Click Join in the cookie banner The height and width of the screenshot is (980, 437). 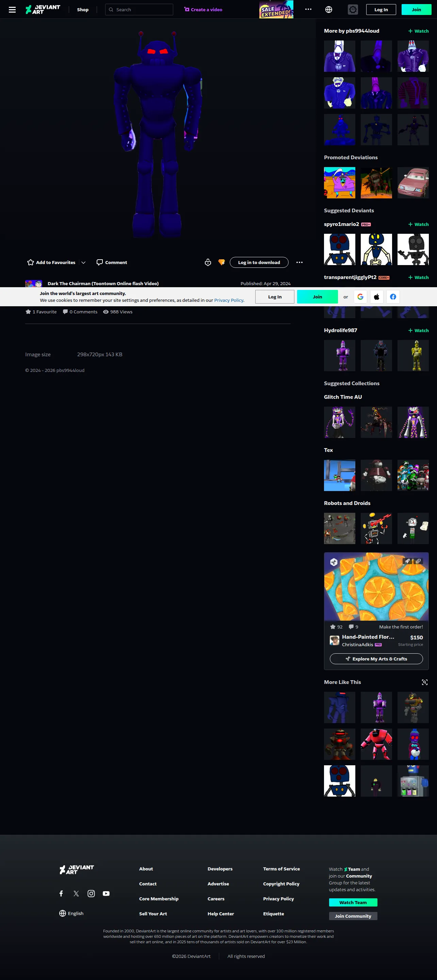click(318, 297)
